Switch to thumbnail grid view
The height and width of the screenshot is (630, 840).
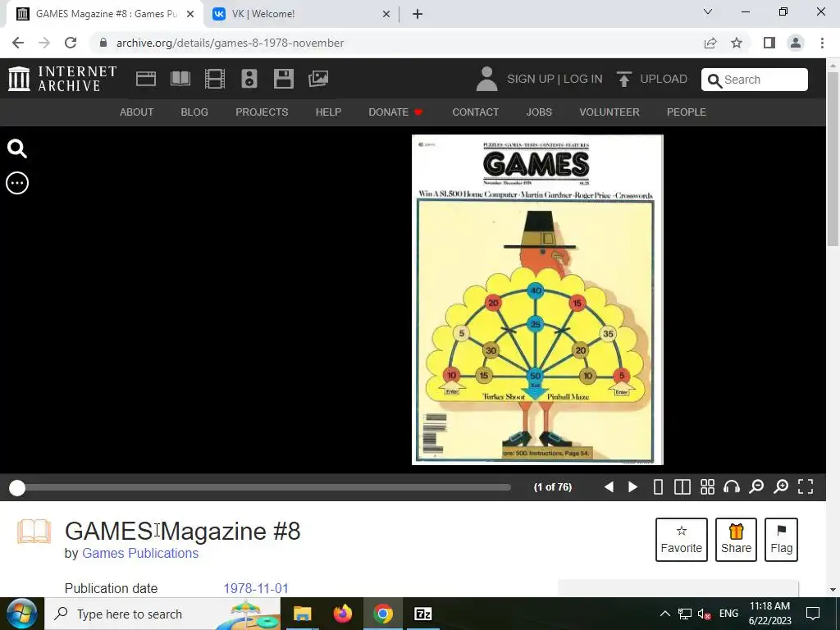click(708, 487)
